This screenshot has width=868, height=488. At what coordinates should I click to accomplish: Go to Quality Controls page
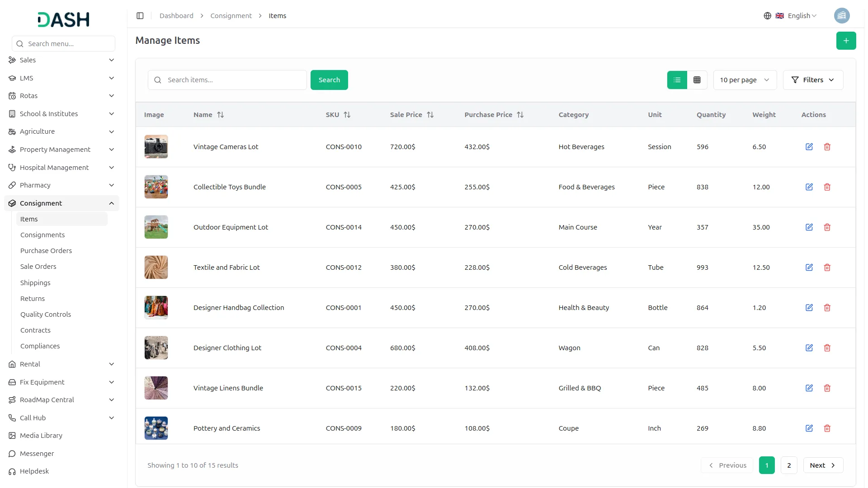(46, 314)
